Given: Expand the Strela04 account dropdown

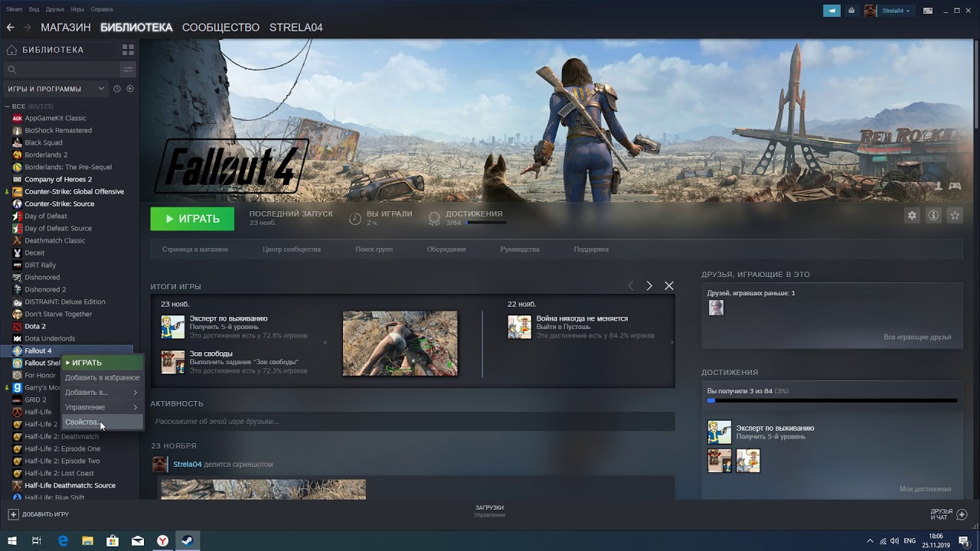Looking at the screenshot, I should pyautogui.click(x=896, y=11).
